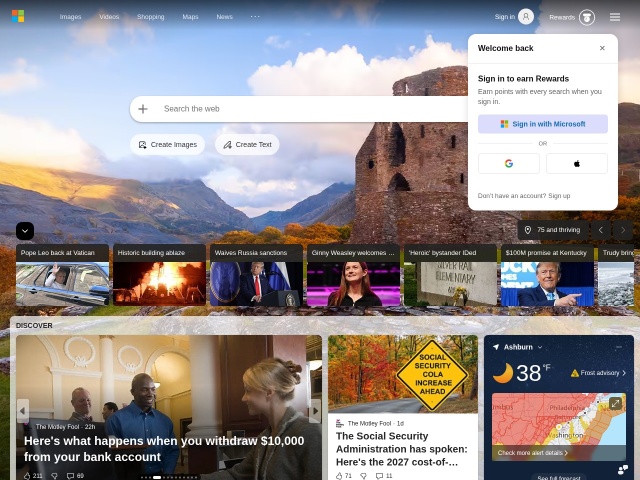
Task: Click the user avatar icon
Action: click(x=526, y=17)
